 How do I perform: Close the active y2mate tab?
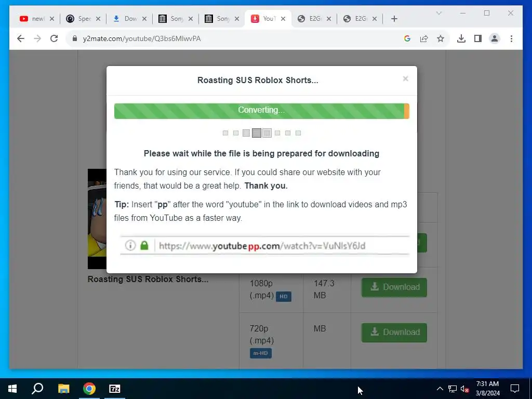coord(283,19)
